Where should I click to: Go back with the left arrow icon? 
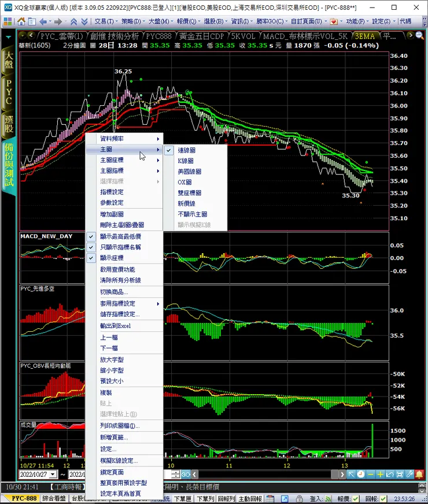pyautogui.click(x=43, y=21)
